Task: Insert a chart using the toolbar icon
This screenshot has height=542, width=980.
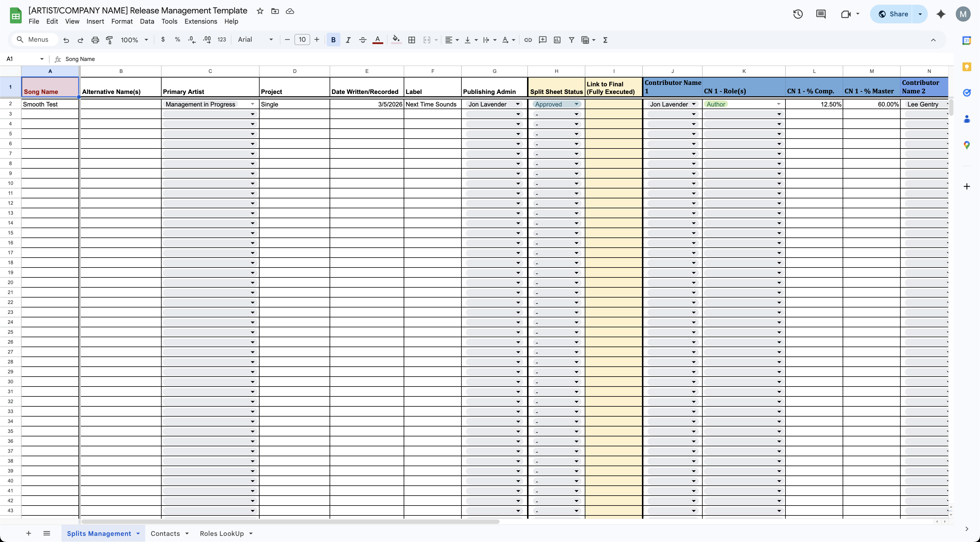Action: tap(557, 40)
